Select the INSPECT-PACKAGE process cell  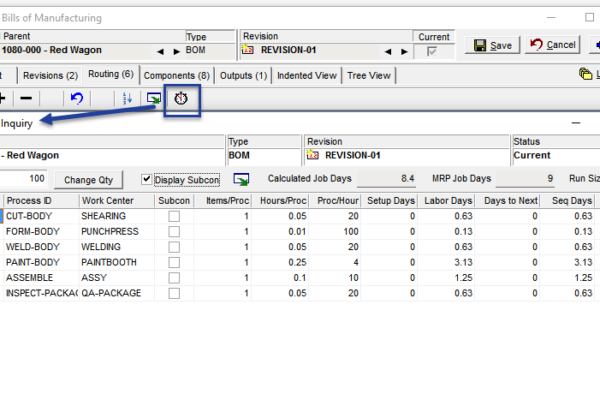pos(41,293)
